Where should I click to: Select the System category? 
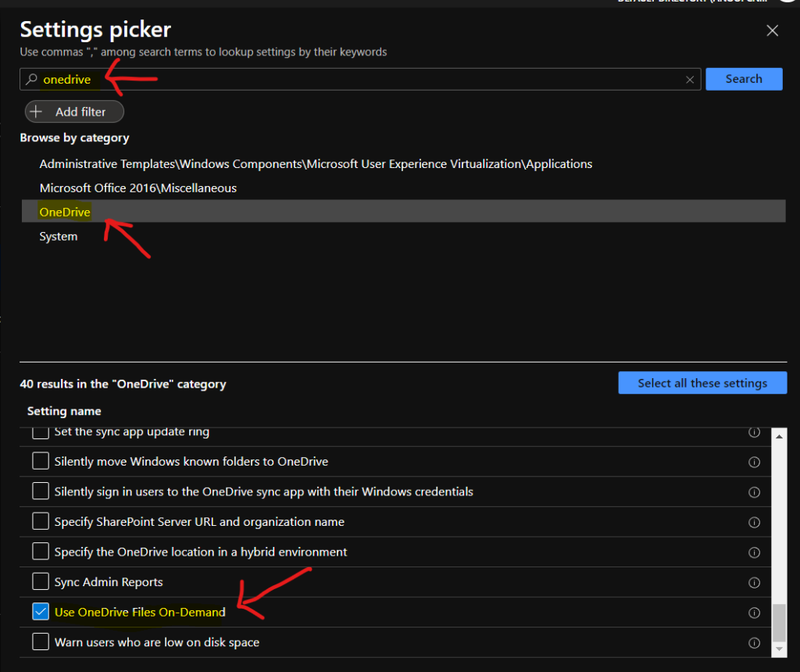(x=59, y=236)
